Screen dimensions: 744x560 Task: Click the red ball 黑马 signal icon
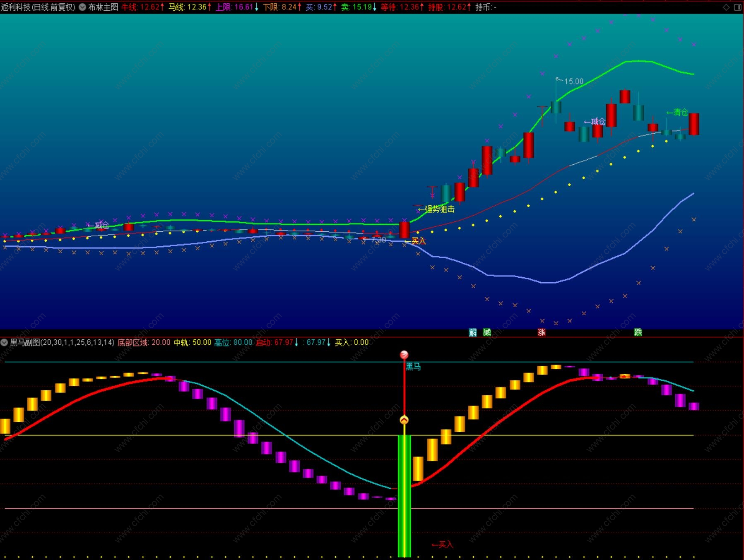[404, 355]
